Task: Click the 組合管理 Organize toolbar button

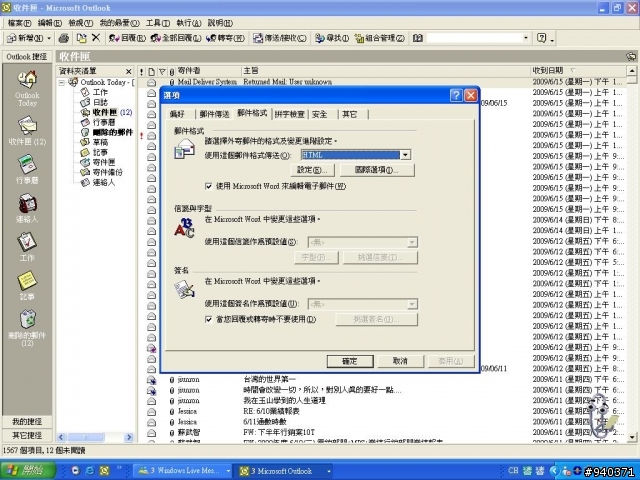Action: tap(380, 38)
